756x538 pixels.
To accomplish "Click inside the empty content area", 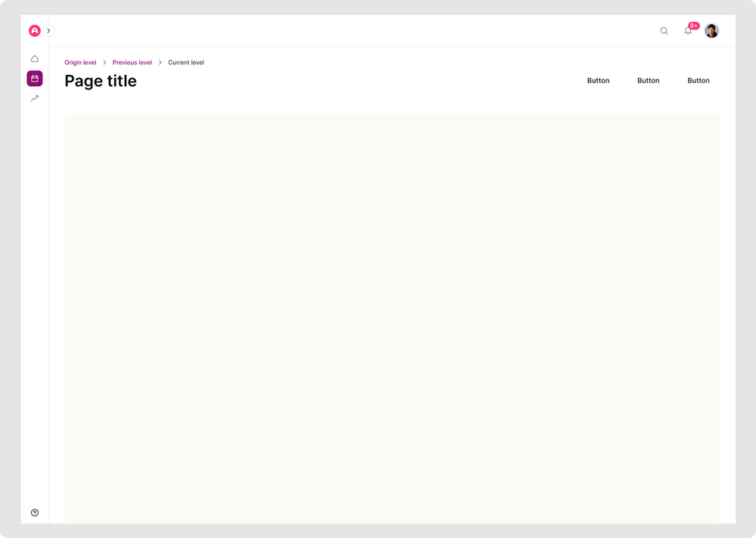I will 392,318.
